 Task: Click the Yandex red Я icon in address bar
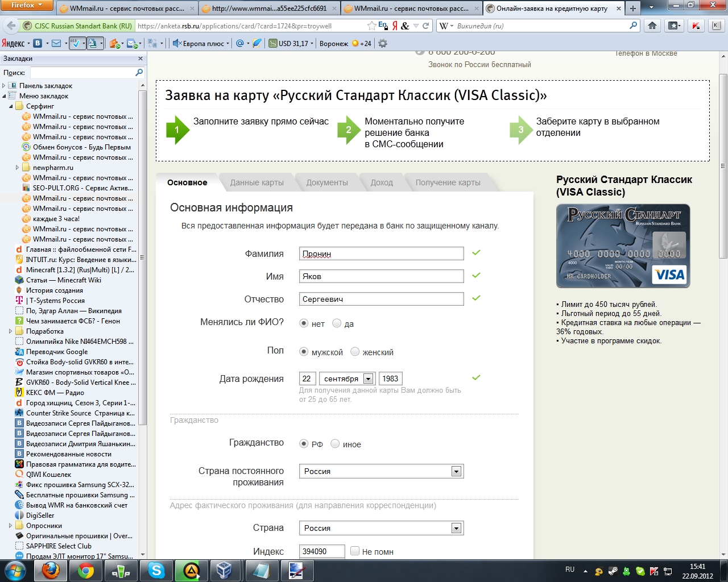[395, 26]
